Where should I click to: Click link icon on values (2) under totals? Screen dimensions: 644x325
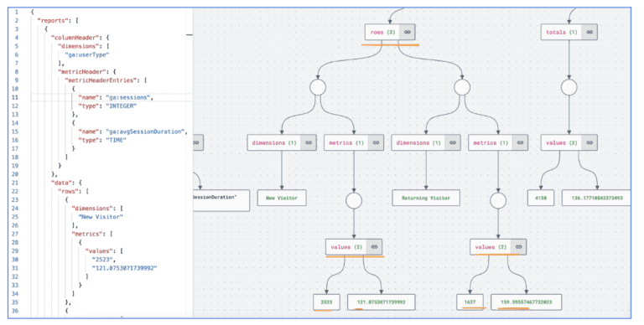[589, 142]
